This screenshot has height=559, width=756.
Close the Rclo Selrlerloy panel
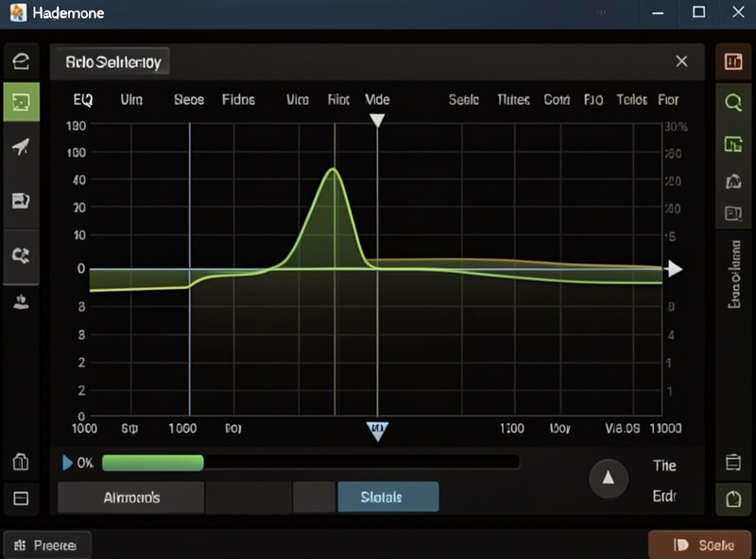[681, 61]
